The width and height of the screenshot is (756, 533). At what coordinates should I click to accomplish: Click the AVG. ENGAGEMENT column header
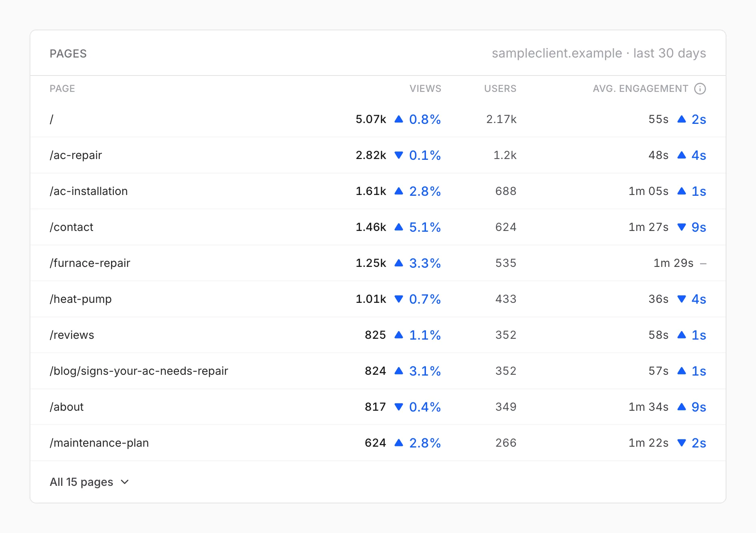tap(641, 89)
